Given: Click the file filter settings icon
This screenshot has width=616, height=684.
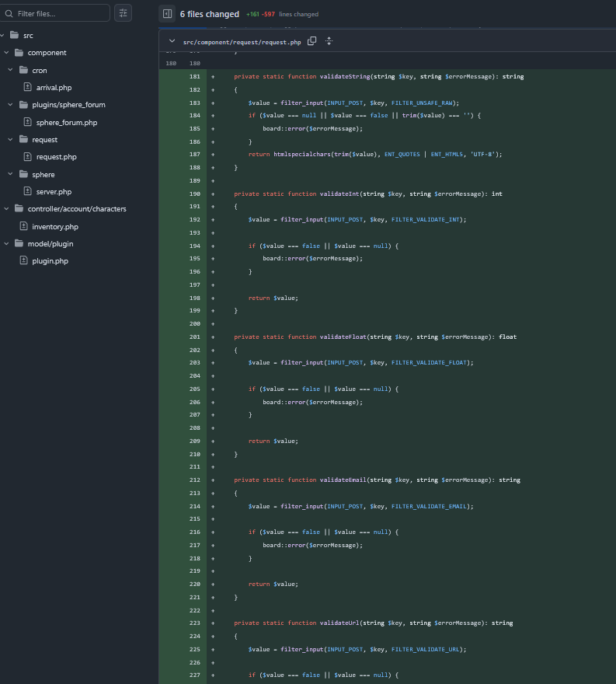Looking at the screenshot, I should coord(123,13).
